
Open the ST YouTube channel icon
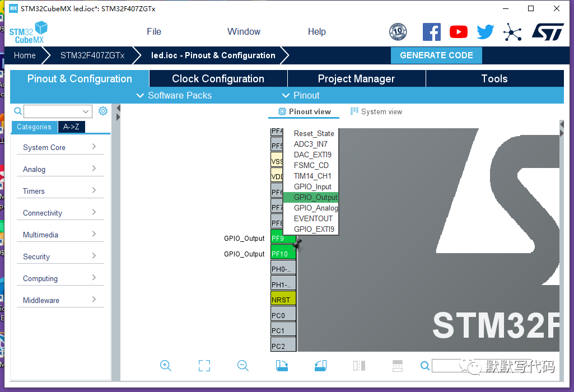click(x=458, y=32)
